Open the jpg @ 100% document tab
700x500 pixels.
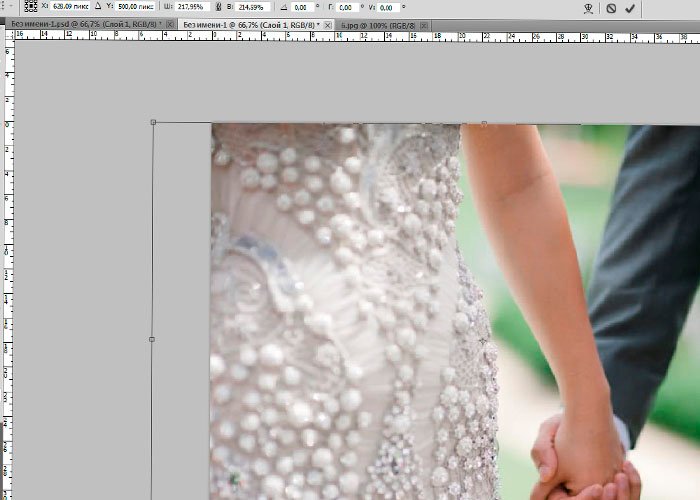click(x=378, y=22)
